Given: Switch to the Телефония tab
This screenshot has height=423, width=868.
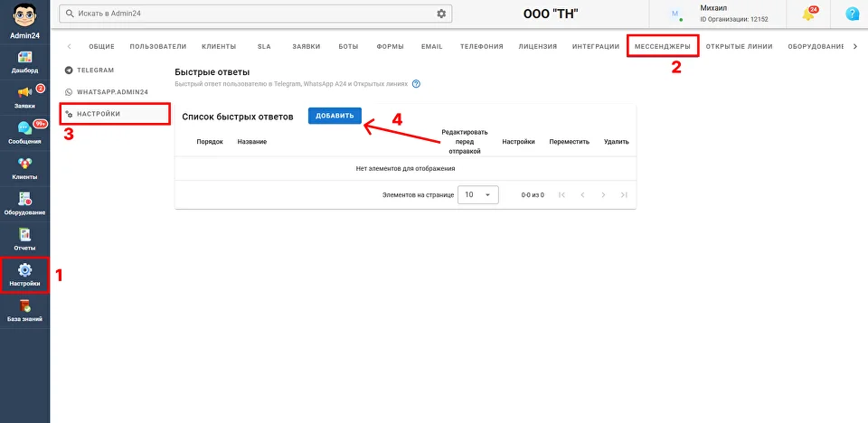Looking at the screenshot, I should (482, 46).
